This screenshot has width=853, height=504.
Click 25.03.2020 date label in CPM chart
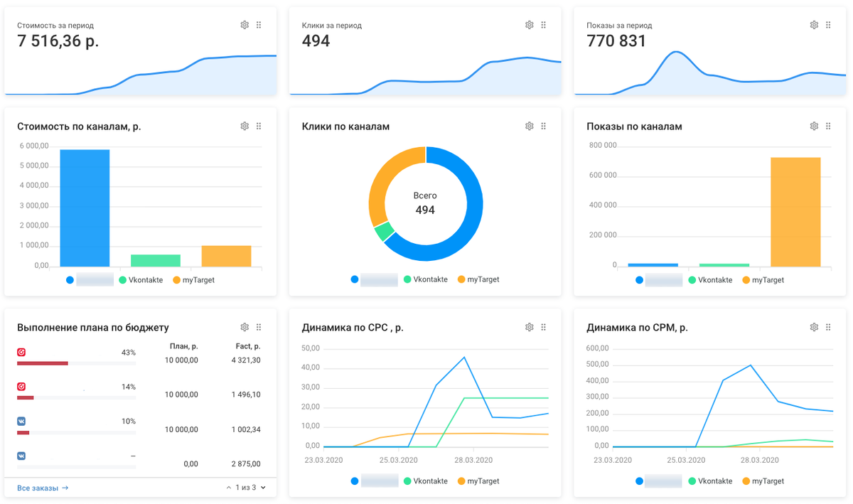(x=686, y=460)
